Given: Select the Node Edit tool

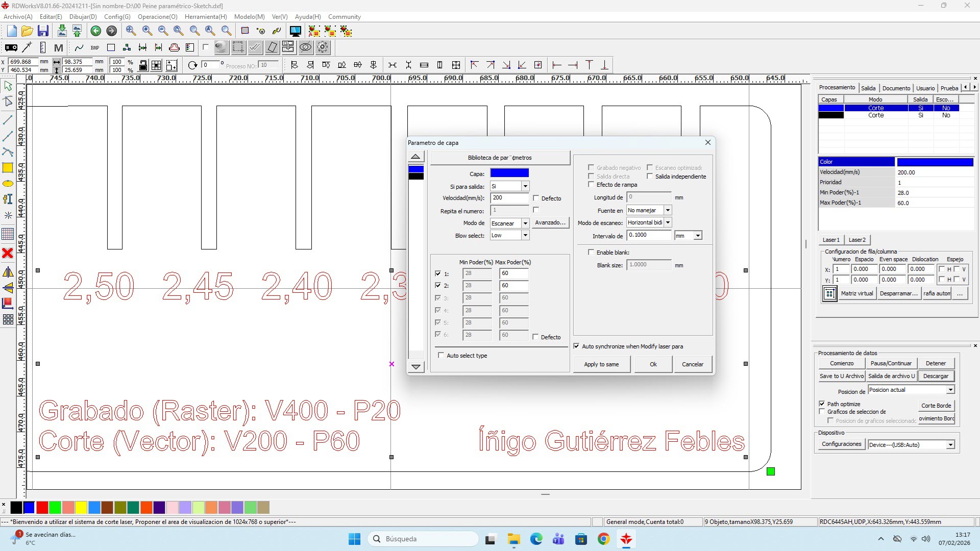Looking at the screenshot, I should [8, 102].
